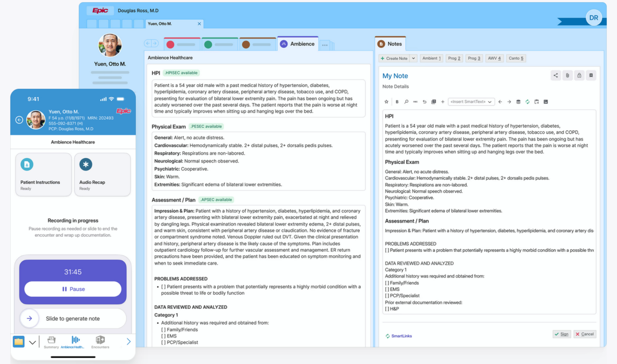Check the Family/Friends checkbox in My Note

click(387, 283)
